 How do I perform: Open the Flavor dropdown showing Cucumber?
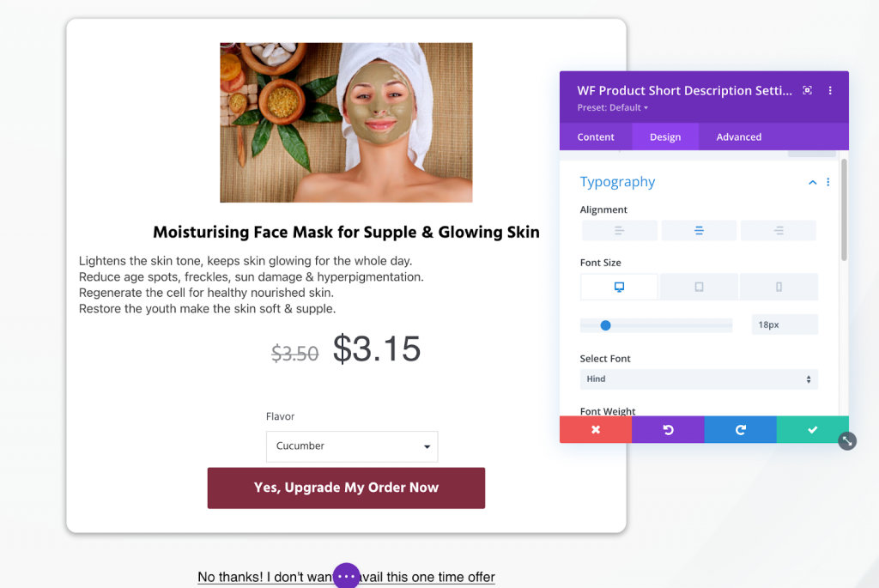(x=352, y=446)
